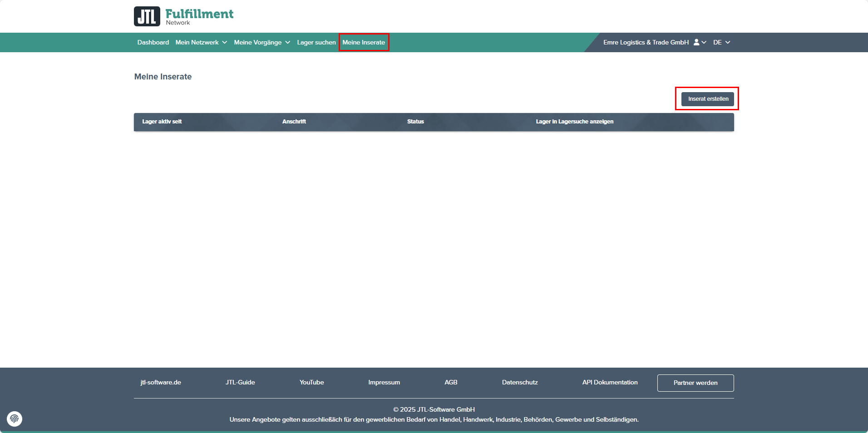Click the Status column header

(x=415, y=122)
